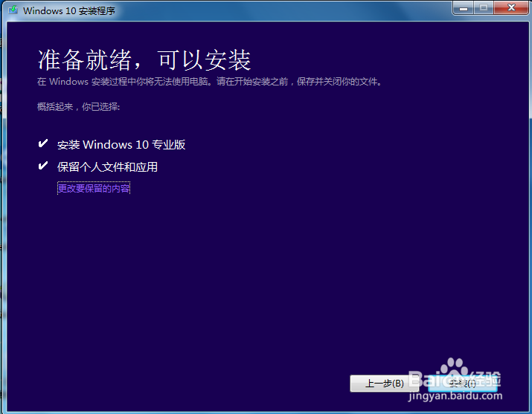
Task: Select the '保留个人文件和应用' line
Action: tap(107, 167)
